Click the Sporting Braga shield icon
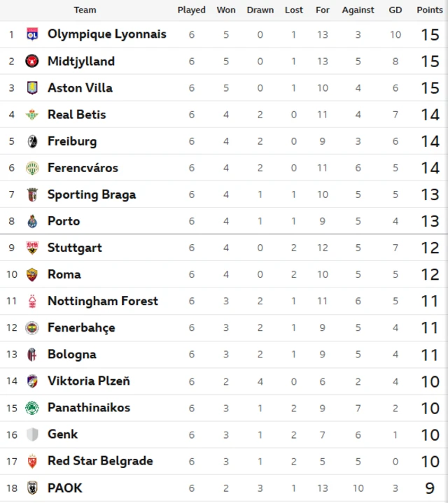This screenshot has width=448, height=503. tap(32, 194)
